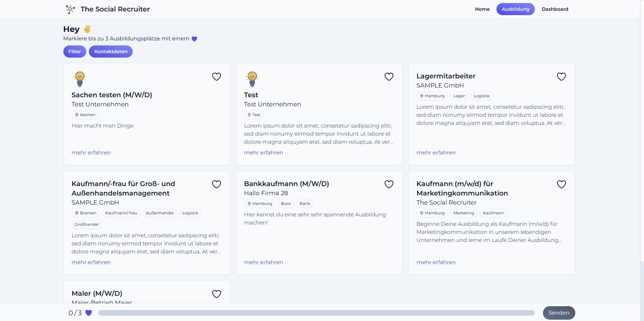Mark the Test listing with a heart
644x321 pixels.
coord(389,77)
